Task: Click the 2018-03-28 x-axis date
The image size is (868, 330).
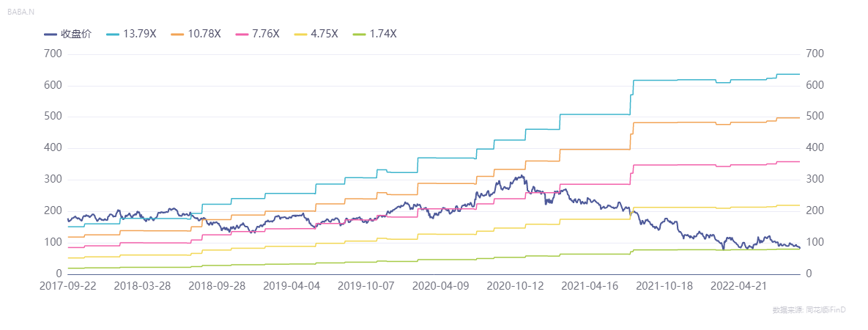Action: tap(143, 286)
